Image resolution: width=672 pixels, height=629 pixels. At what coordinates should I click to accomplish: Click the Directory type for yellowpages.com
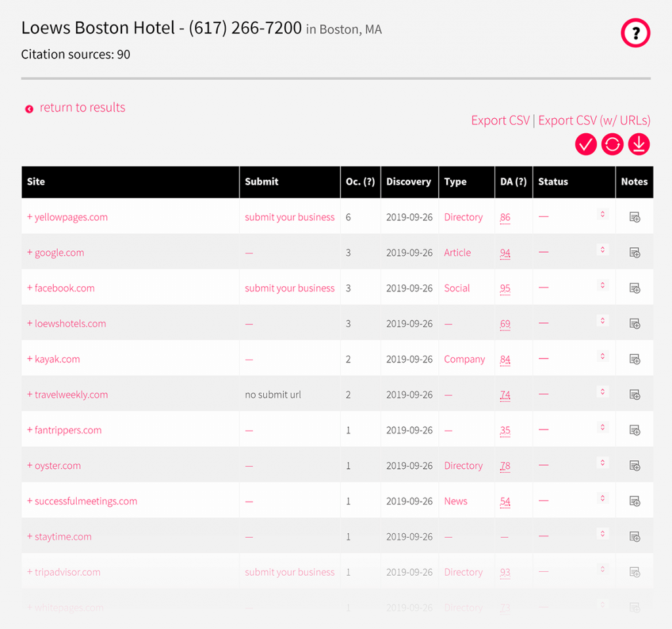[x=463, y=217]
